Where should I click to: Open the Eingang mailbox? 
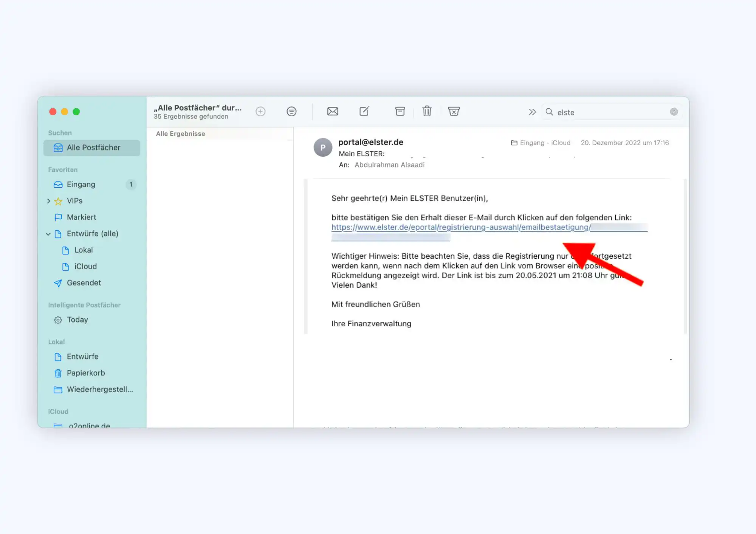coord(81,184)
